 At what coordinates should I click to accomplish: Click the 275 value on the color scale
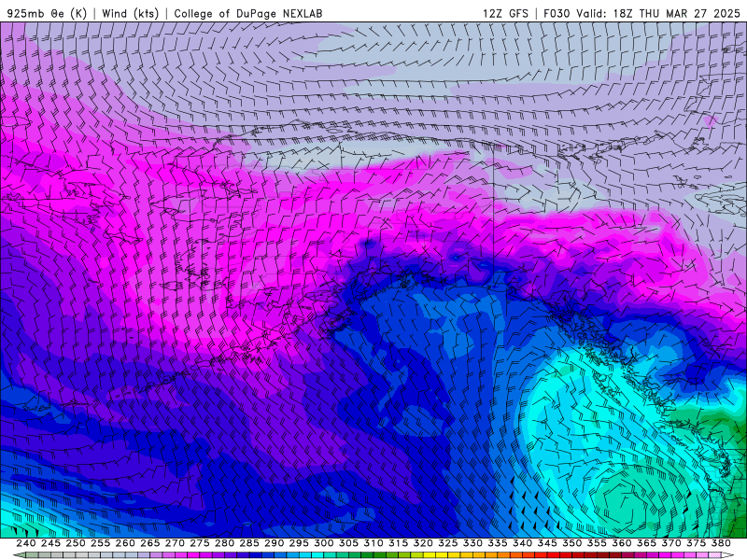pos(199,543)
